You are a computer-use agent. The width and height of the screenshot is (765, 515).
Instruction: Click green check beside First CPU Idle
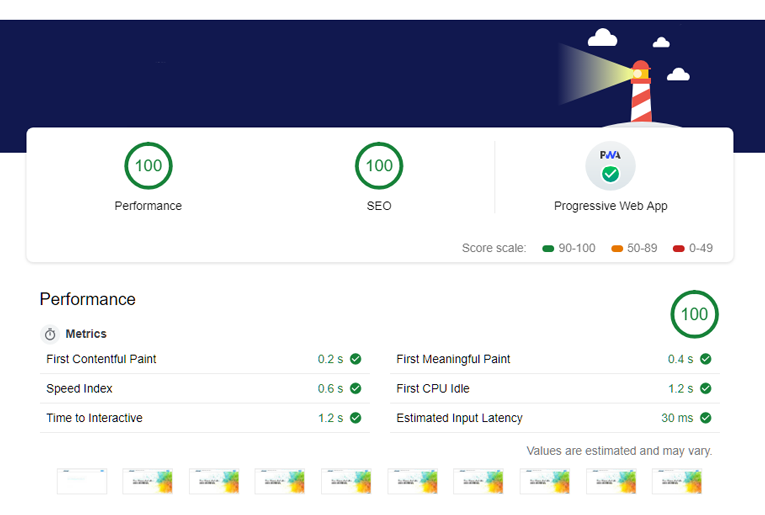pyautogui.click(x=705, y=389)
